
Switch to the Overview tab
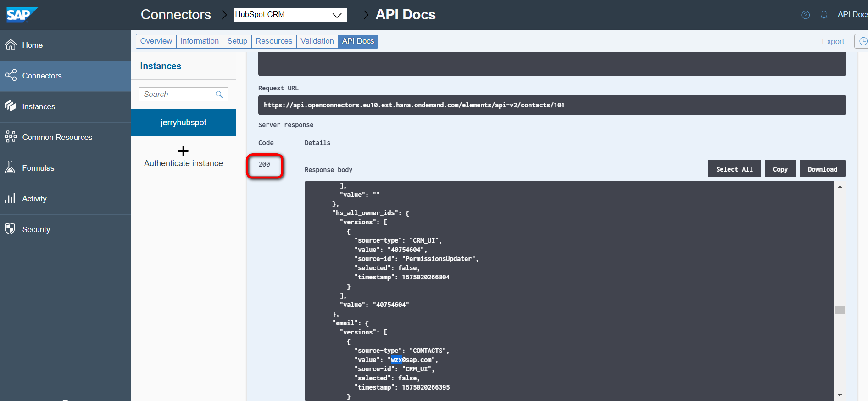(156, 41)
